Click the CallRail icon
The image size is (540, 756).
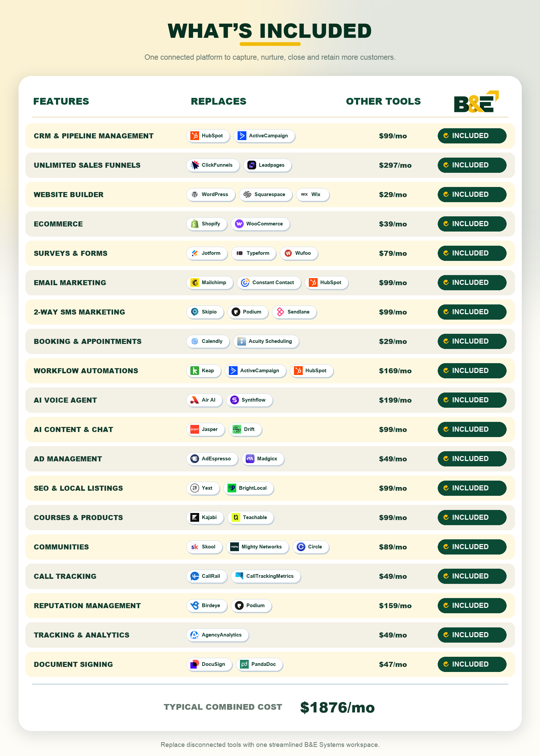coord(195,576)
